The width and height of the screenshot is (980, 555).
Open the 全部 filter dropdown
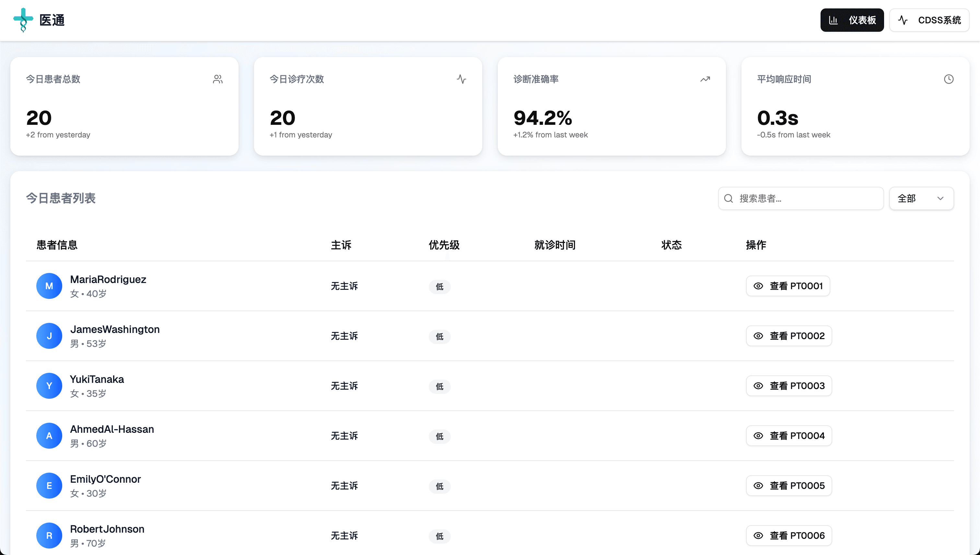pos(921,198)
